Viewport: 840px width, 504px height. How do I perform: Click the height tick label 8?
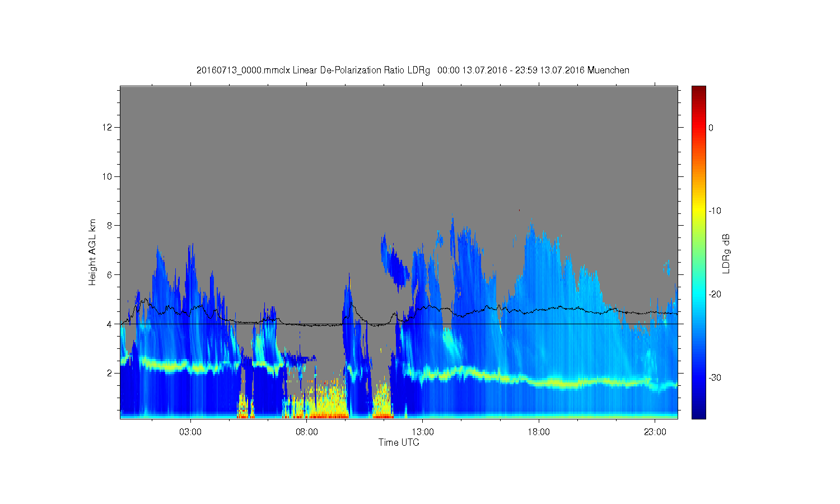click(110, 226)
